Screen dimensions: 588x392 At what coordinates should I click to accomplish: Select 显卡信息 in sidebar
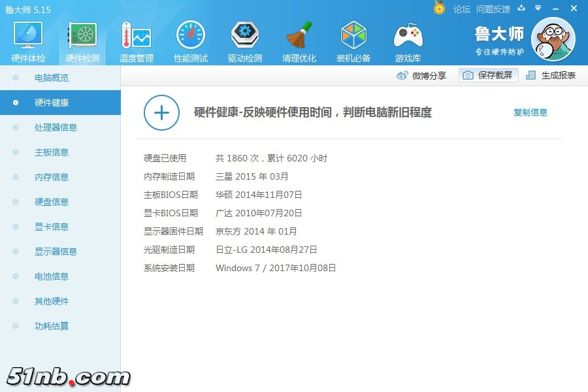click(60, 227)
